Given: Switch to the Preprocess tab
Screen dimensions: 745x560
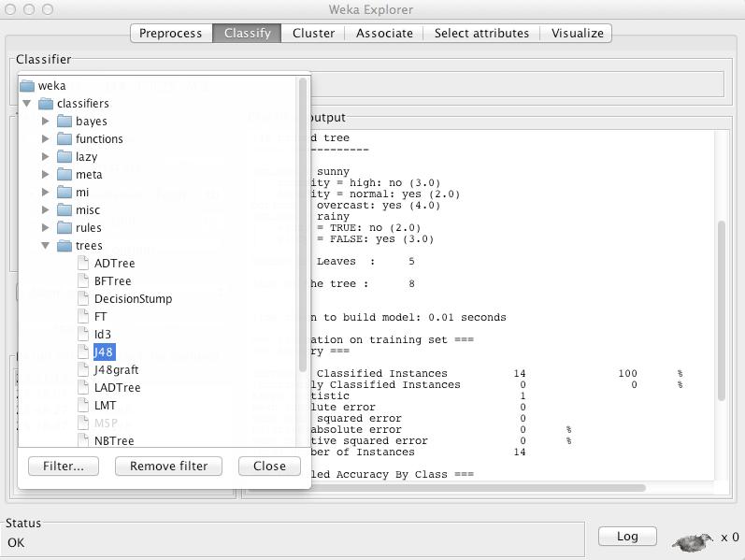Looking at the screenshot, I should click(x=170, y=34).
